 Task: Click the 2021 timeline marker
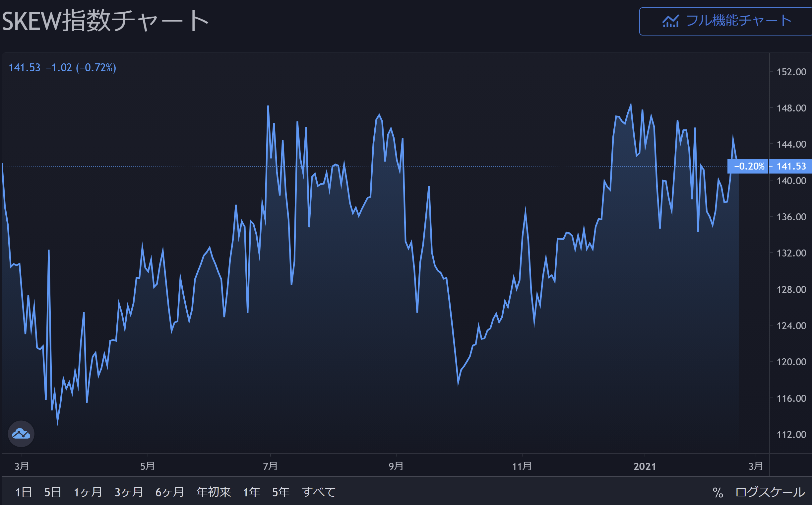tap(645, 466)
